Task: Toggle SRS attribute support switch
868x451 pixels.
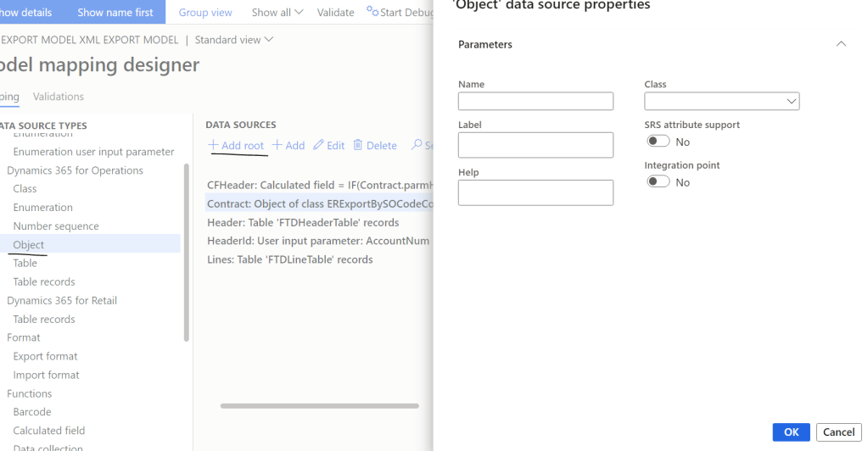Action: 658,142
